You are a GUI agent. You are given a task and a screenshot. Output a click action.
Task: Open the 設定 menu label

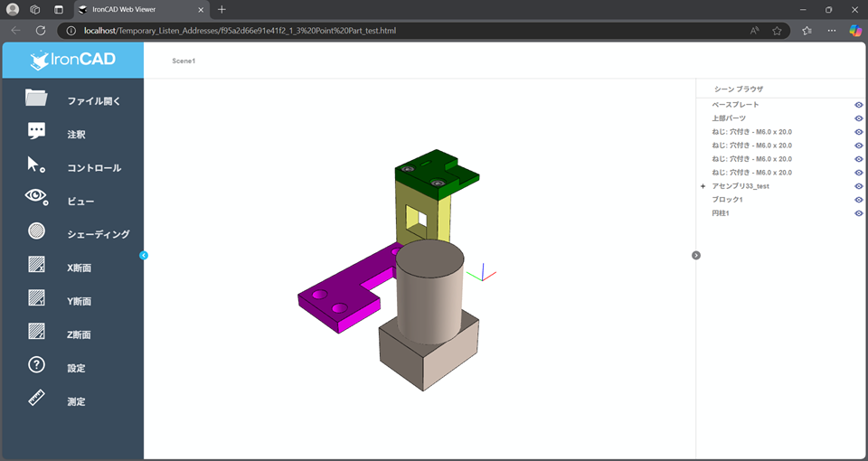(x=76, y=368)
